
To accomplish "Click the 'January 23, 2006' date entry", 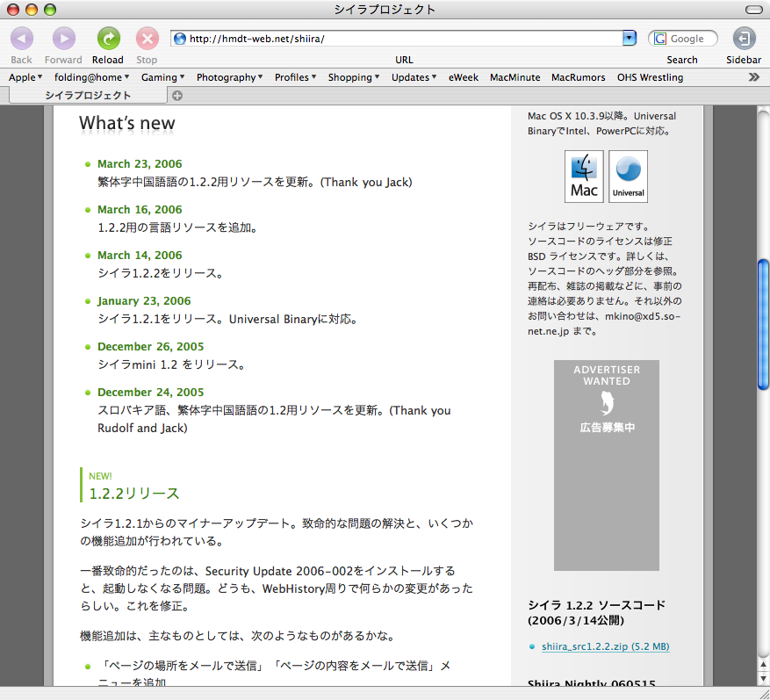I will (144, 300).
